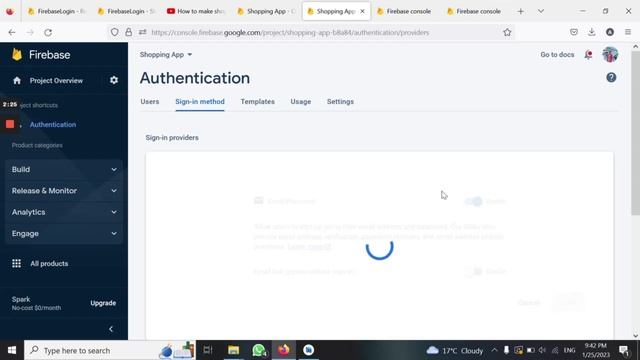Open the help question mark icon

point(611,78)
